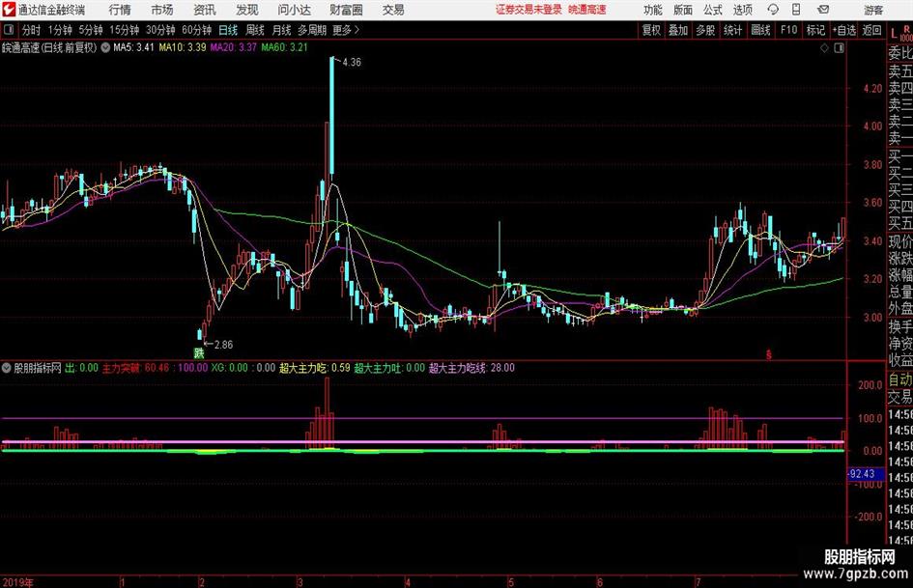Click the 2.86 low price label
Image resolution: width=913 pixels, height=588 pixels.
click(x=223, y=345)
